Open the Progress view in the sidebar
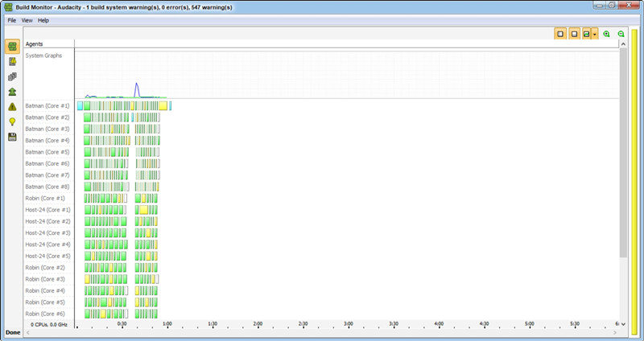 [12, 46]
